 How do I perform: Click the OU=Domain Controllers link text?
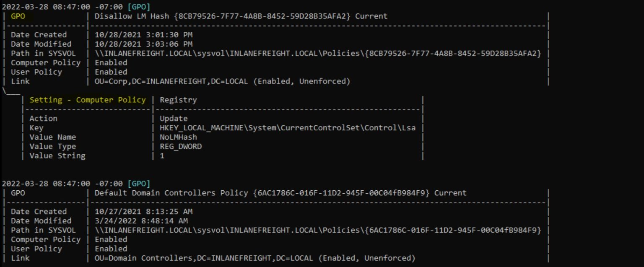coord(255,258)
